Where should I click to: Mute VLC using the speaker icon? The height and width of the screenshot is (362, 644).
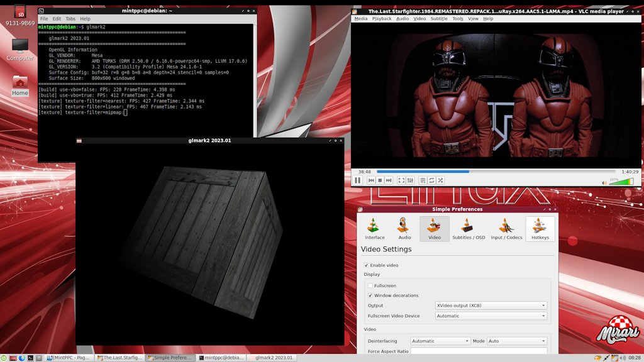(604, 183)
